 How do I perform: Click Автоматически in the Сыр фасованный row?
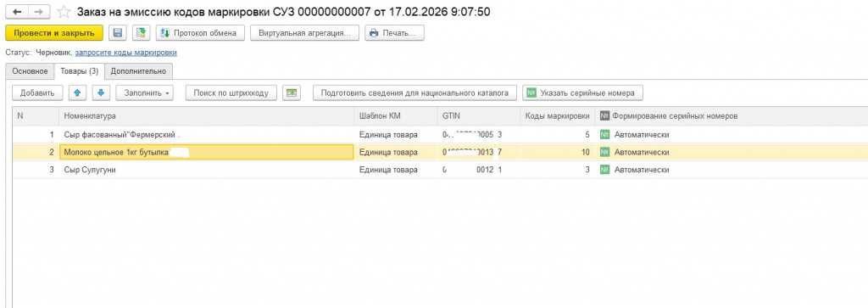tap(643, 135)
